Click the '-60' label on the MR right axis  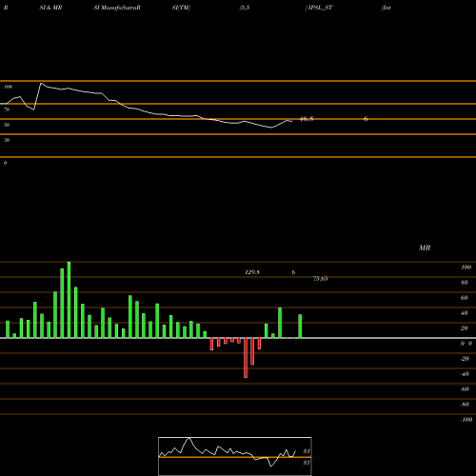(465, 389)
